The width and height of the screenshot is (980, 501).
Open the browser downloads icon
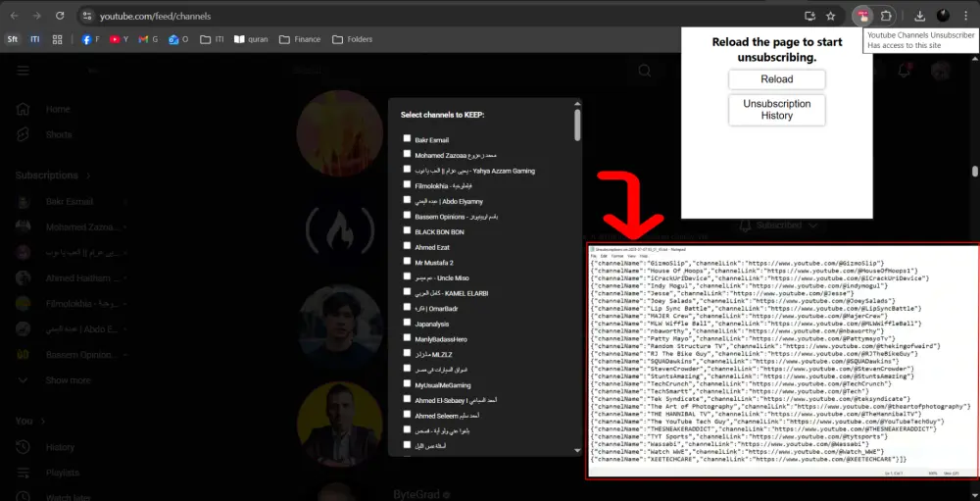click(x=919, y=17)
